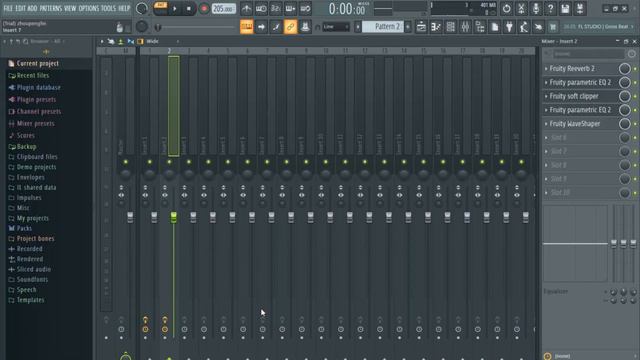640x360 pixels.
Task: Click the Pattern 2 selector
Action: pyautogui.click(x=383, y=27)
